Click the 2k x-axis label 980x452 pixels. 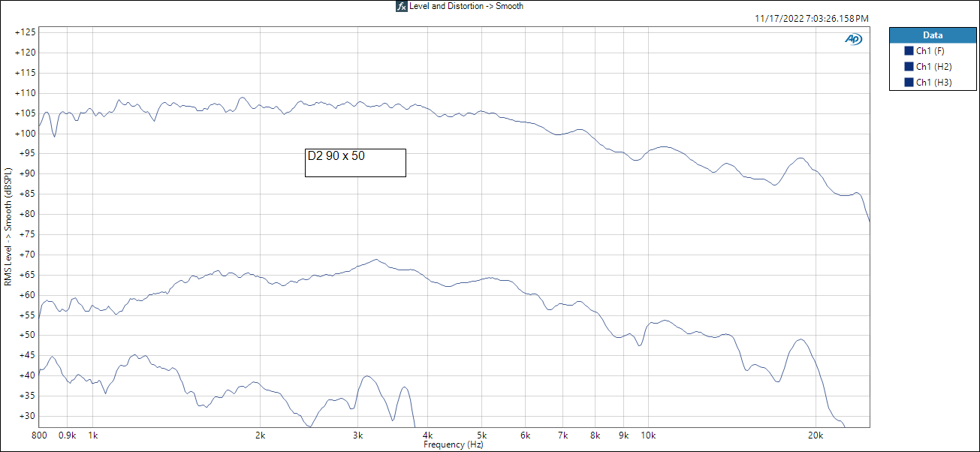pos(261,435)
